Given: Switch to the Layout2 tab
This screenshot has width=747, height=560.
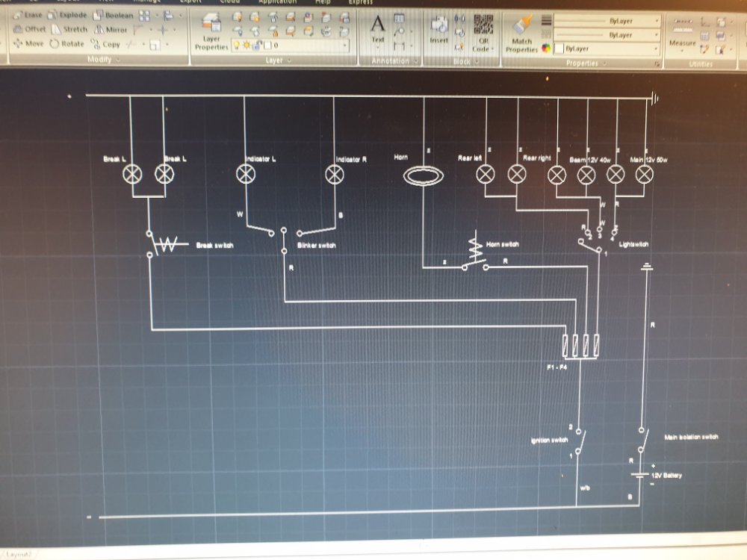Looking at the screenshot, I should [19, 555].
